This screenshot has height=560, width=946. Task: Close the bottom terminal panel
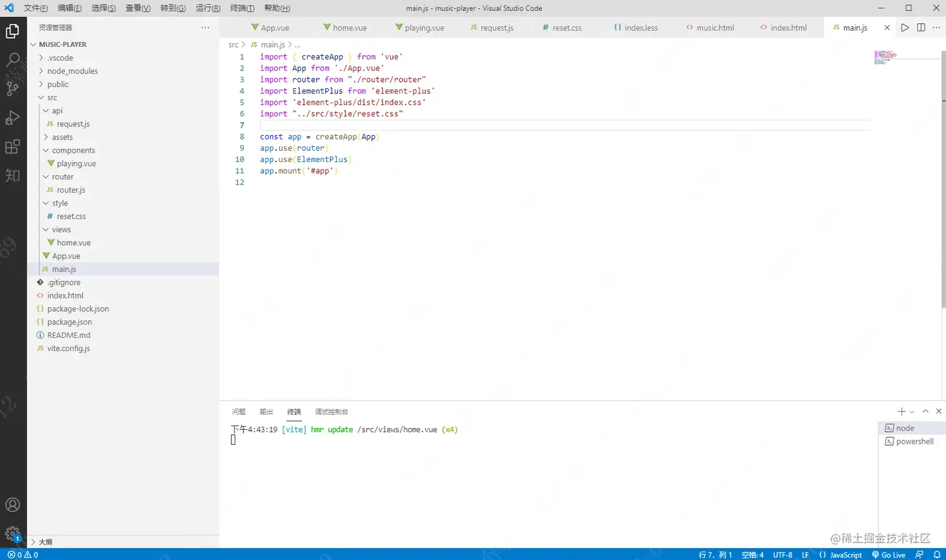938,411
